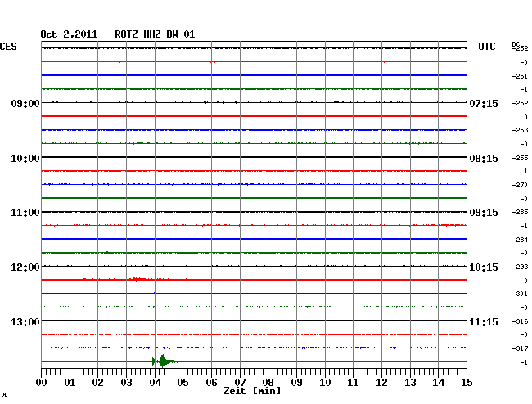Click the red noise burst on the 12:15 trace
The width and height of the screenshot is (532, 404).
point(138,280)
